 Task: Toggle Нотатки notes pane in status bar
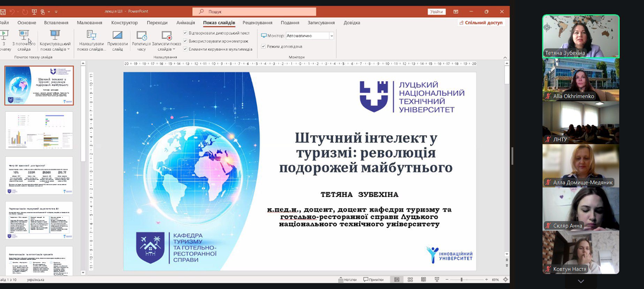(x=348, y=279)
